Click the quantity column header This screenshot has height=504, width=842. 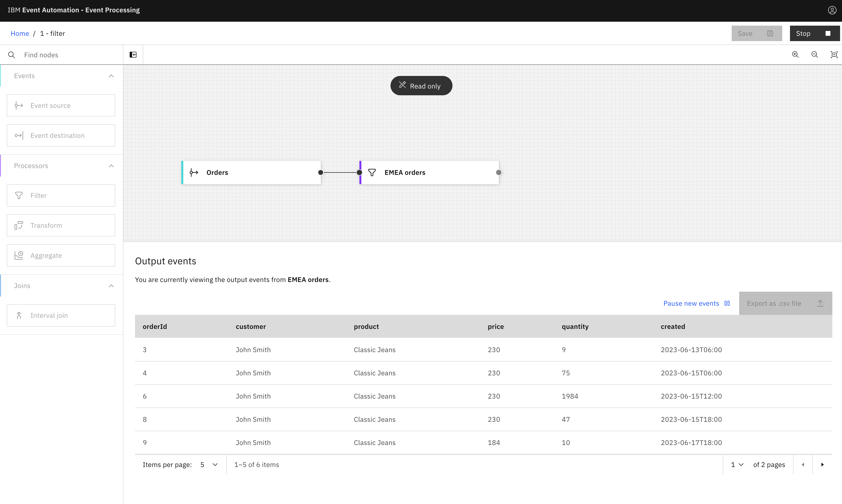click(x=575, y=326)
